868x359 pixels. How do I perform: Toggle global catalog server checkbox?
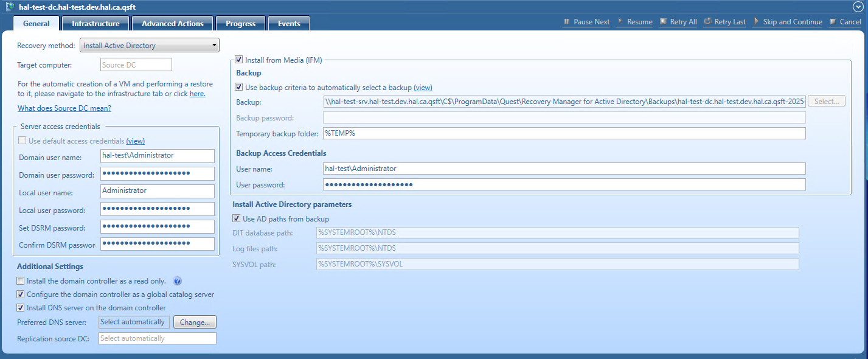coord(21,295)
